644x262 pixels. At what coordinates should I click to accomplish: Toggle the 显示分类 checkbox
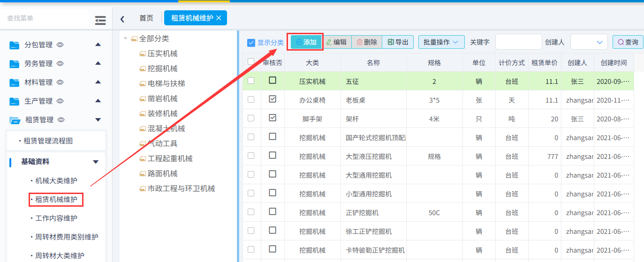[251, 43]
